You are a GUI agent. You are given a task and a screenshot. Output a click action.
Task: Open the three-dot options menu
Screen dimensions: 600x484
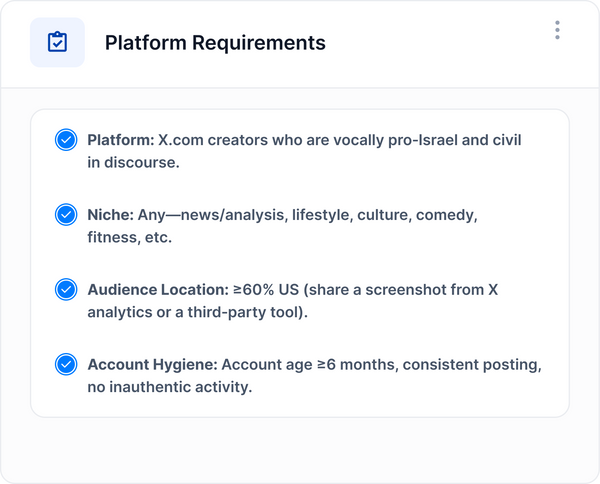(x=557, y=30)
